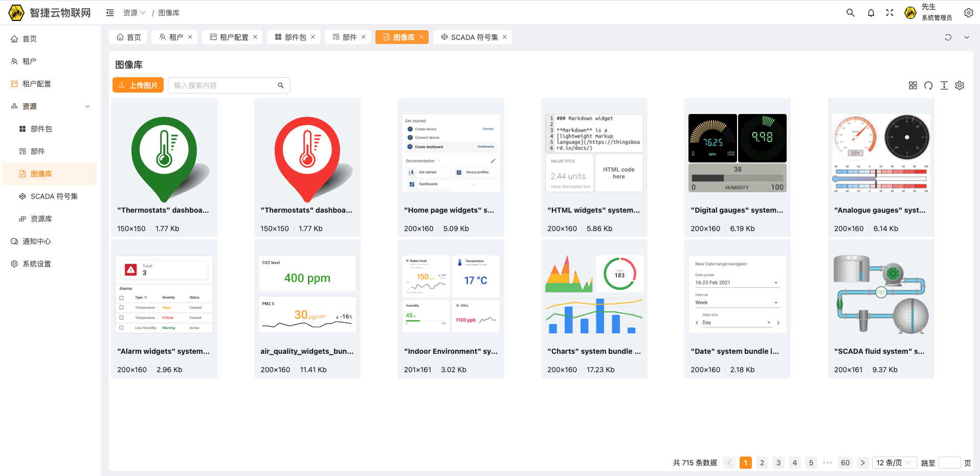Open the Alarm widgets thumbnail
This screenshot has width=980, height=476.
164,294
